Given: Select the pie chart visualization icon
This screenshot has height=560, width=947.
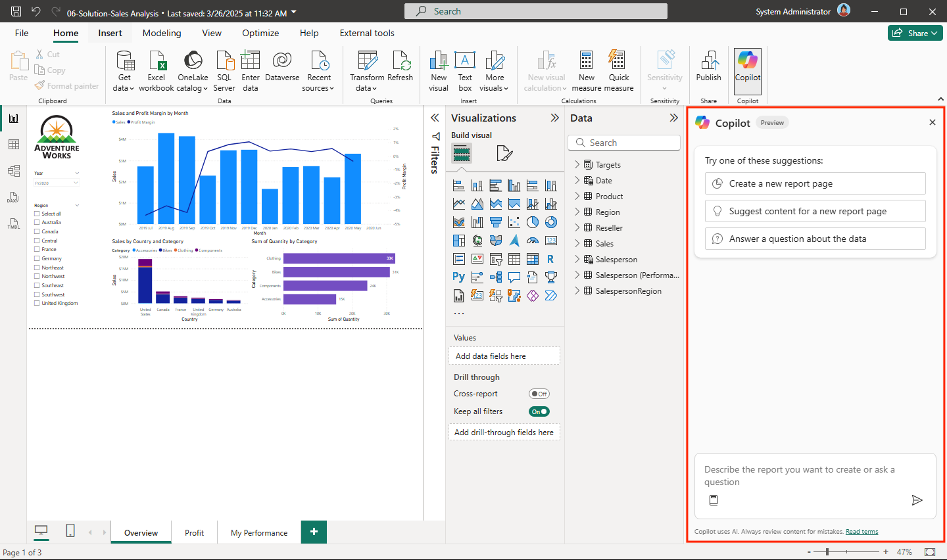Looking at the screenshot, I should tap(532, 222).
